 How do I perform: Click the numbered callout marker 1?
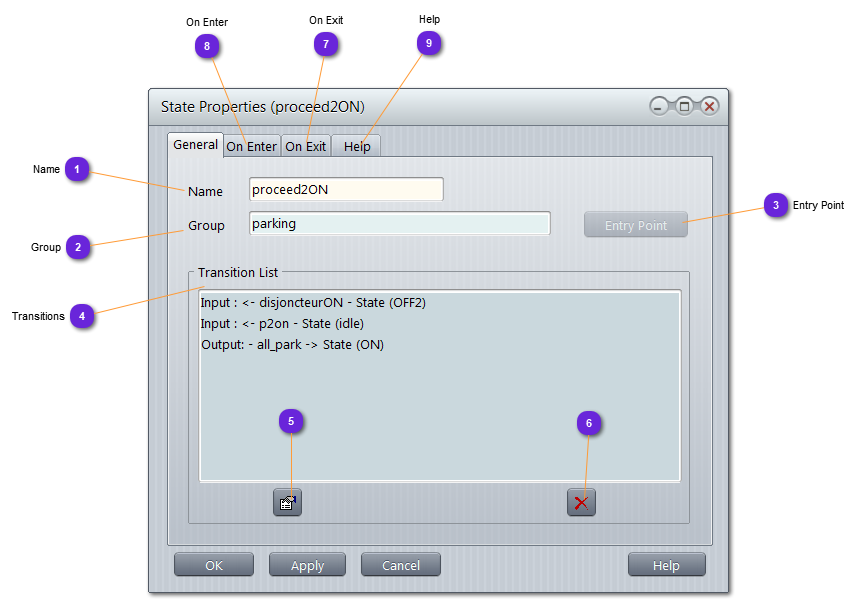(79, 170)
